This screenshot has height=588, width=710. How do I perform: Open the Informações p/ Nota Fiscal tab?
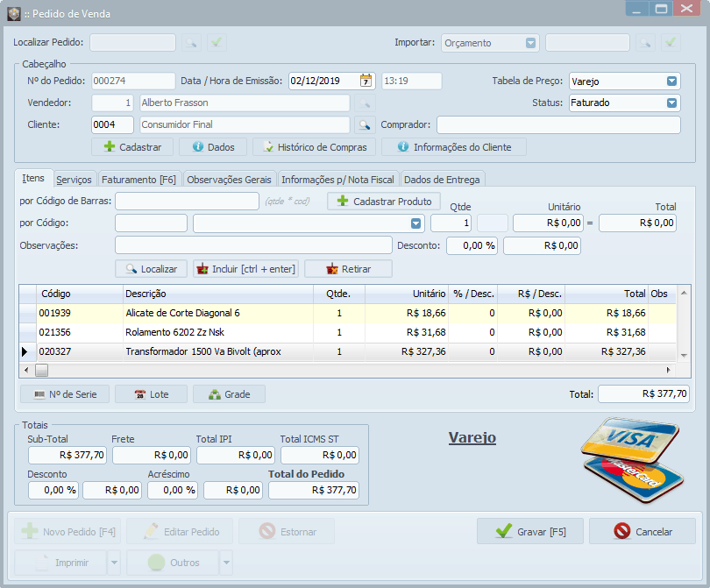(x=337, y=180)
